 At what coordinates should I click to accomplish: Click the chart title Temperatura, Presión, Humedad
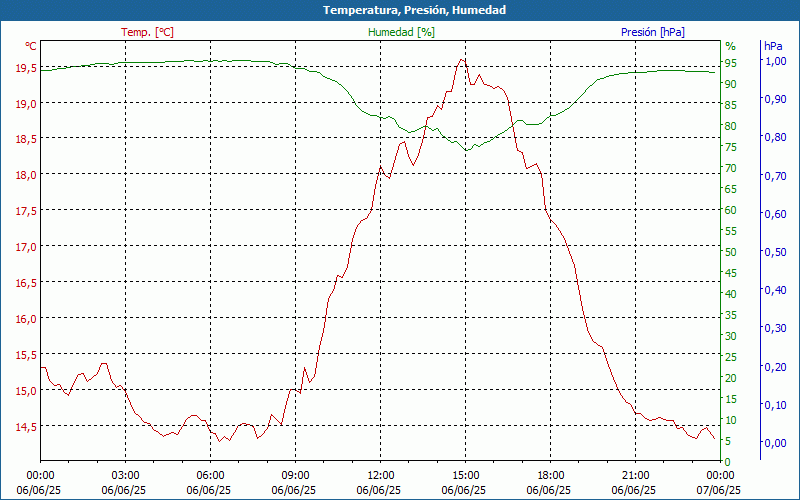click(414, 10)
